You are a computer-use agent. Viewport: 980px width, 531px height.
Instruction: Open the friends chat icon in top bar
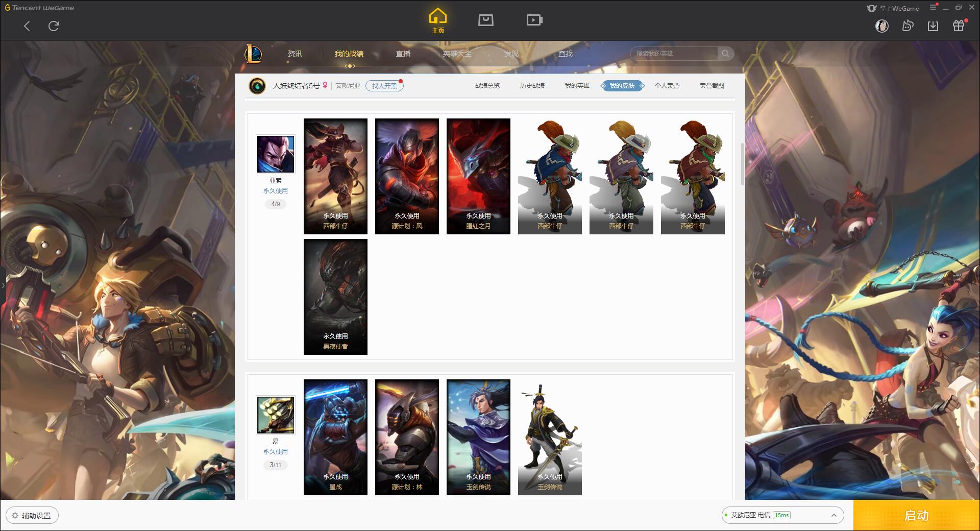click(908, 26)
